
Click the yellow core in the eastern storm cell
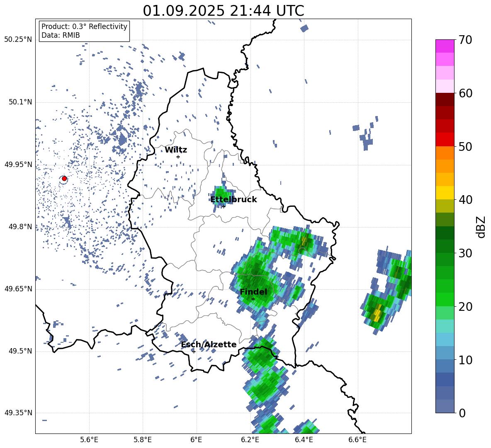[x=378, y=312]
